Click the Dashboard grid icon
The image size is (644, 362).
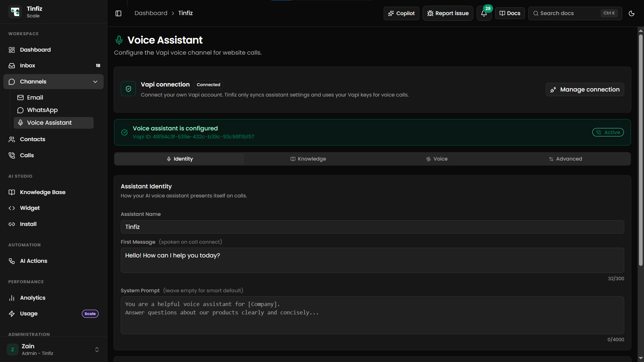click(12, 50)
